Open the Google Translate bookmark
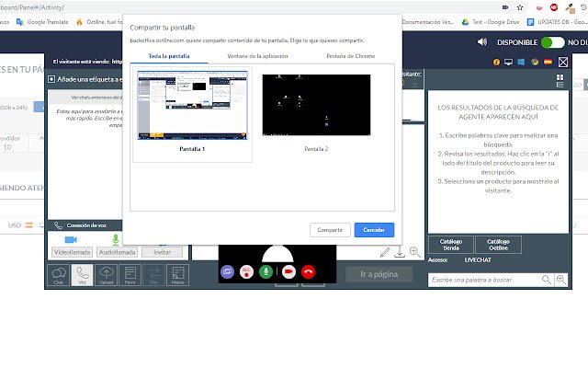The image size is (588, 368). 42,22
